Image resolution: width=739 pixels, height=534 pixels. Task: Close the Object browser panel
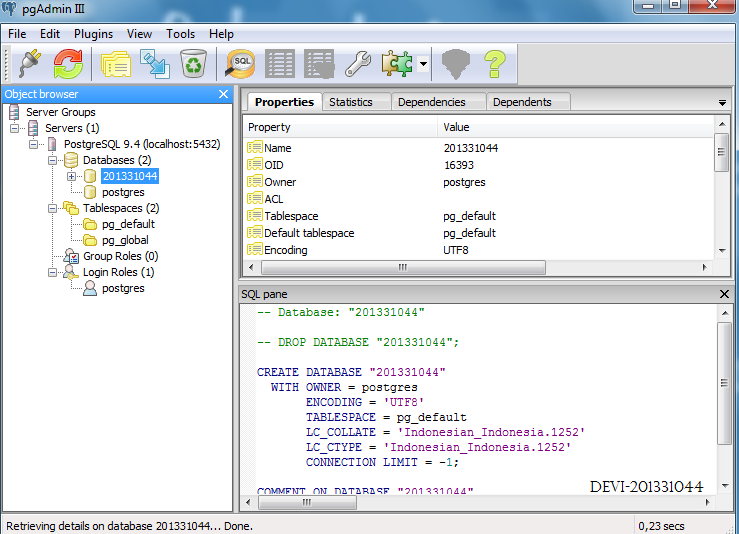tap(223, 94)
